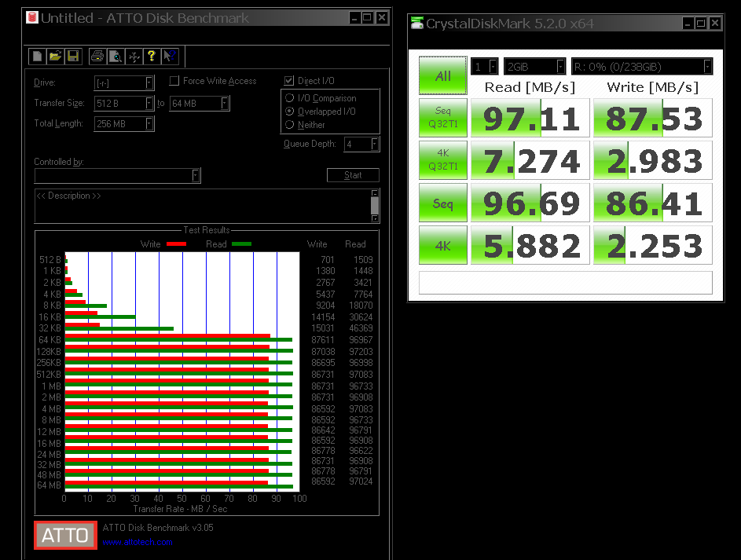Expand the Drive dropdown in ATTO
This screenshot has height=560, width=741.
(x=149, y=82)
